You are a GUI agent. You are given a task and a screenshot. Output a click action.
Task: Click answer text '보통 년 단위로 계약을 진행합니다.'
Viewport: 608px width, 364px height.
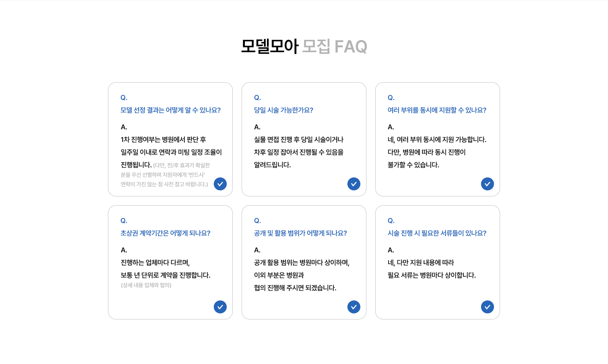(x=166, y=275)
